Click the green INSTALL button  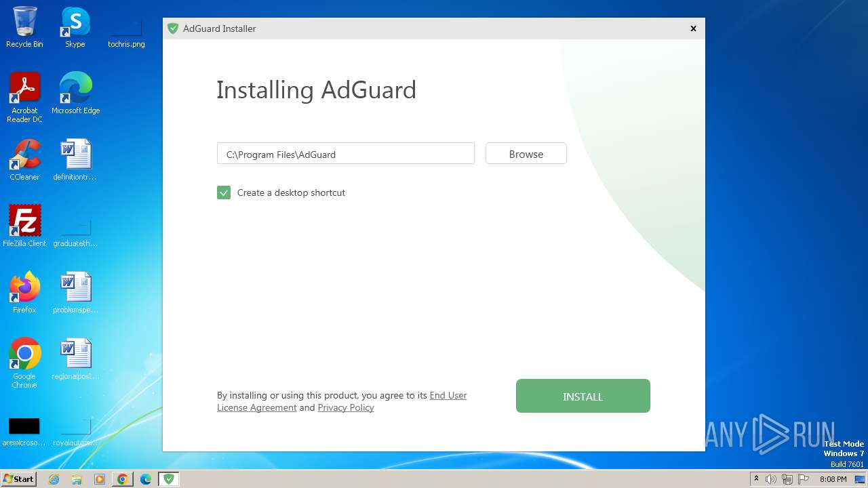coord(583,396)
